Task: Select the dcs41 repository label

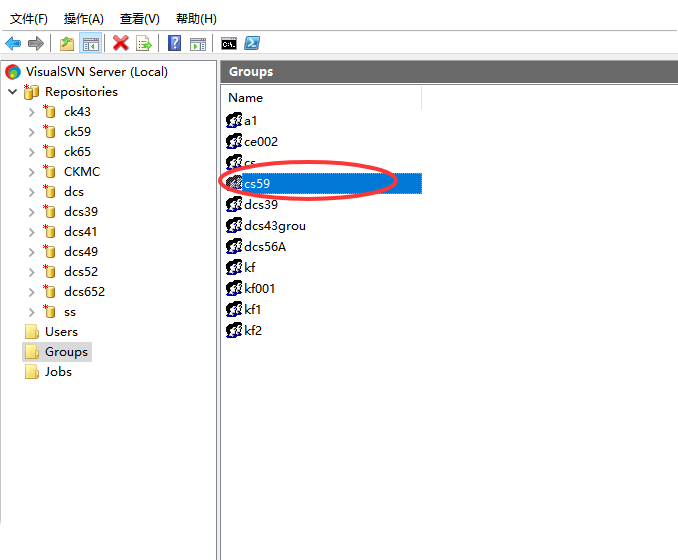Action: [x=80, y=231]
